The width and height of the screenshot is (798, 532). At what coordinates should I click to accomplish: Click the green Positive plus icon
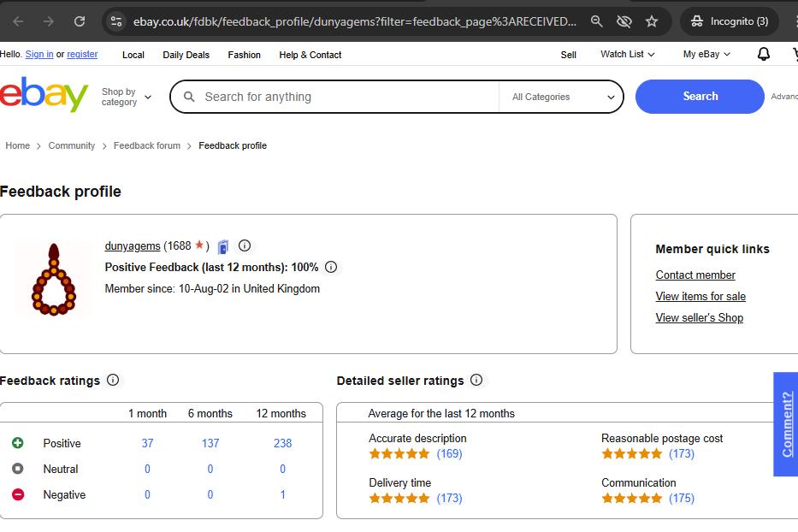[x=18, y=443]
